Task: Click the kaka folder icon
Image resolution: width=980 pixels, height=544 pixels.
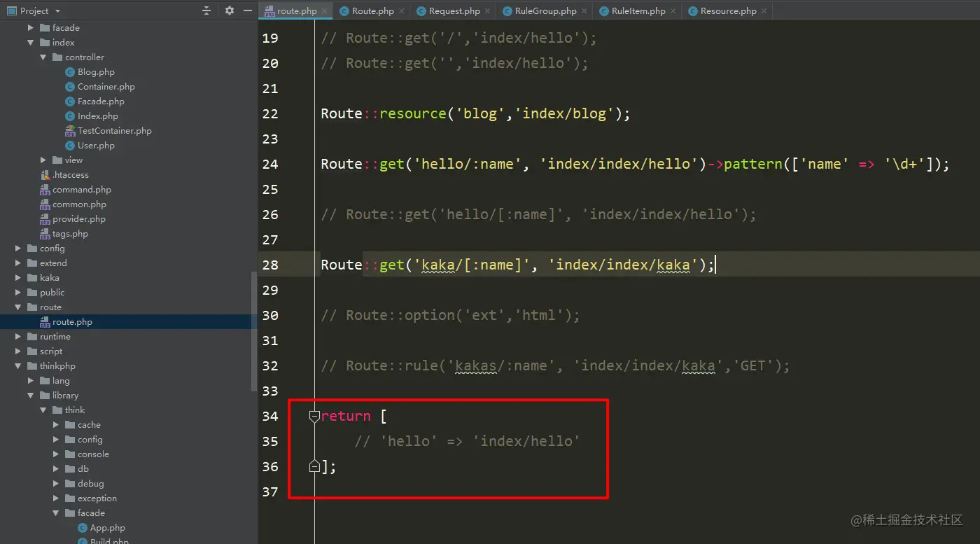Action: 32,278
